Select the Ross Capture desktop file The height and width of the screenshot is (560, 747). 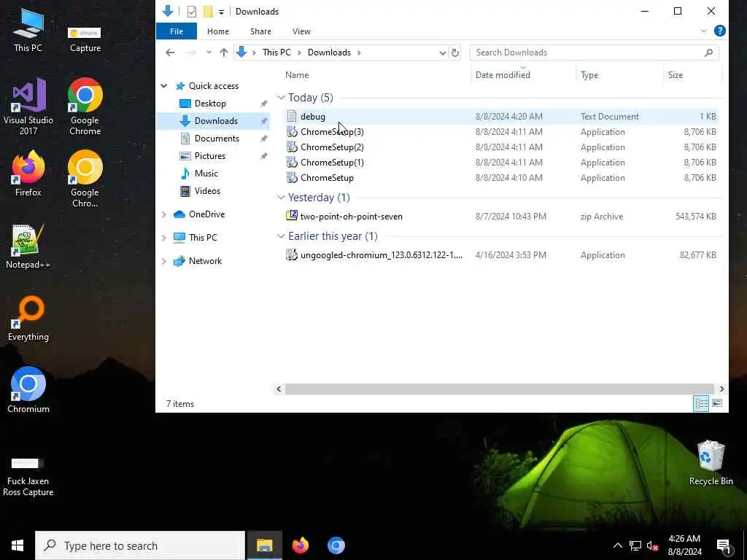pyautogui.click(x=28, y=477)
